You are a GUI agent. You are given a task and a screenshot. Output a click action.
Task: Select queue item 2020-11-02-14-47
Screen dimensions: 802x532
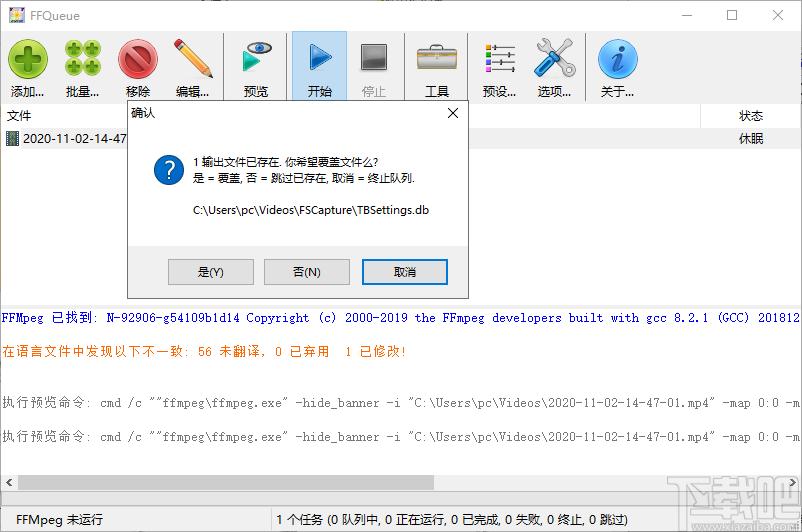click(75, 139)
